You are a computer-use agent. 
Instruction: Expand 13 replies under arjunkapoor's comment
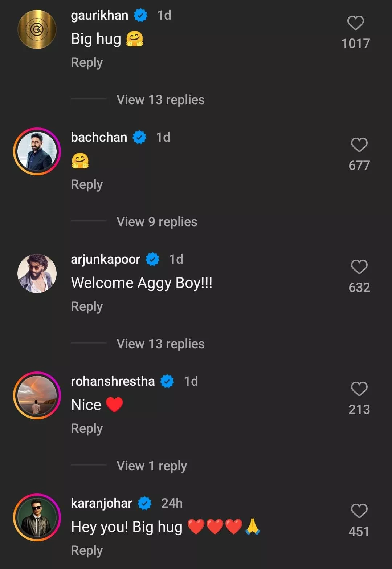click(160, 344)
